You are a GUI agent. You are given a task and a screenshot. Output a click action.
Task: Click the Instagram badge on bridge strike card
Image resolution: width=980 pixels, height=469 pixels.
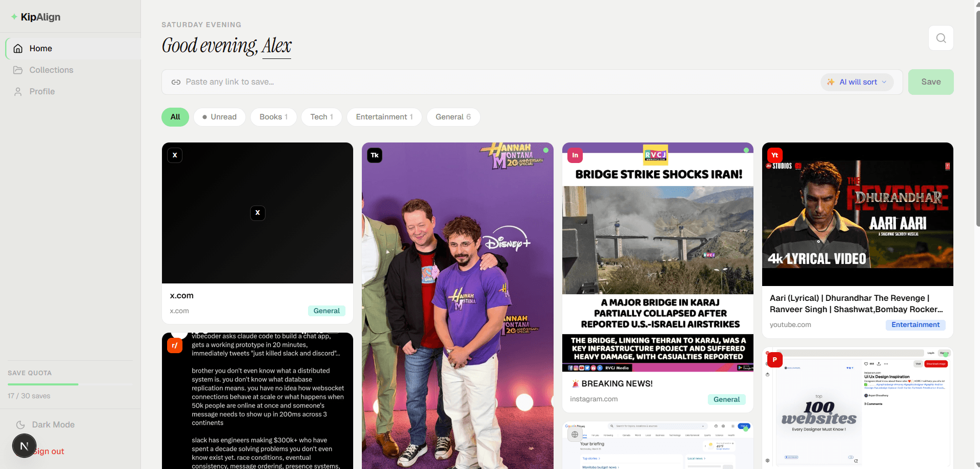[x=575, y=155]
